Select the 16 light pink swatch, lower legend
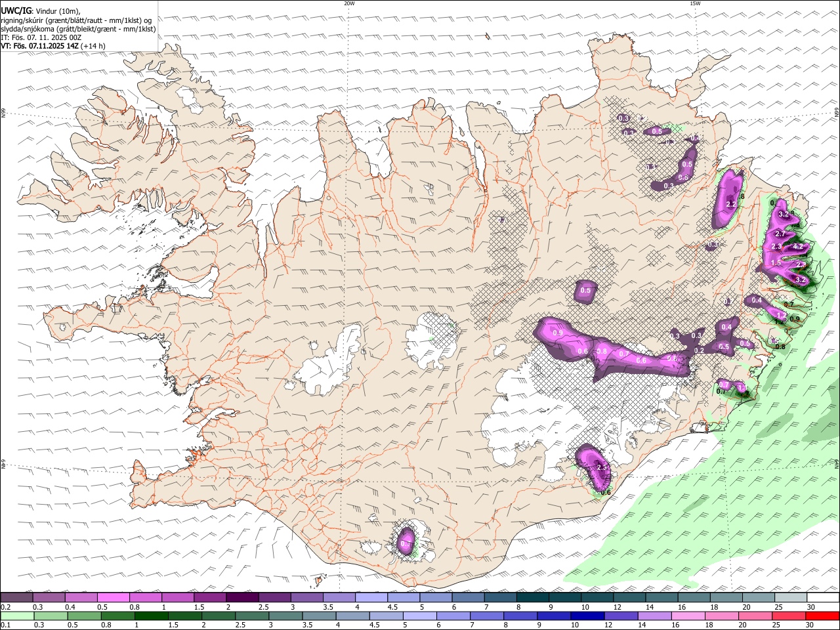The width and height of the screenshot is (840, 630). (688, 616)
